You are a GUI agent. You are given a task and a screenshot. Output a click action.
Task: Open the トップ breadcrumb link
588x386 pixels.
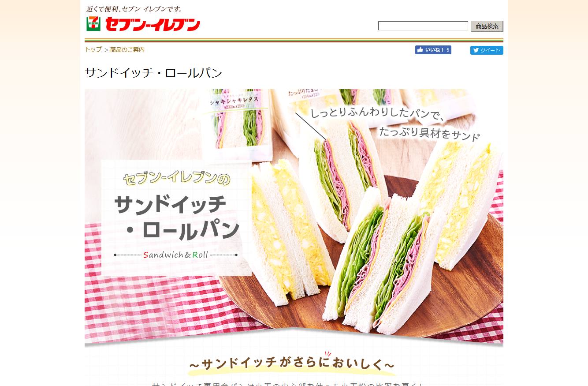coord(93,50)
